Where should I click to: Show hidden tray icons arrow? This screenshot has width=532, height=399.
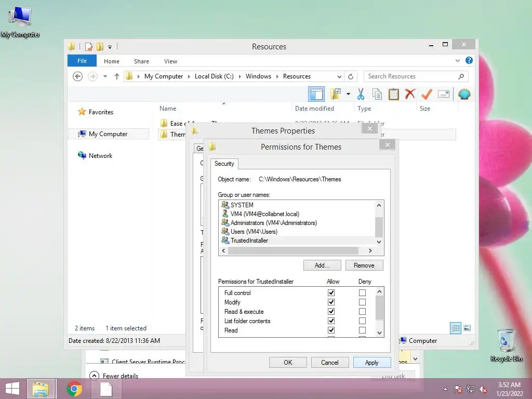click(445, 390)
